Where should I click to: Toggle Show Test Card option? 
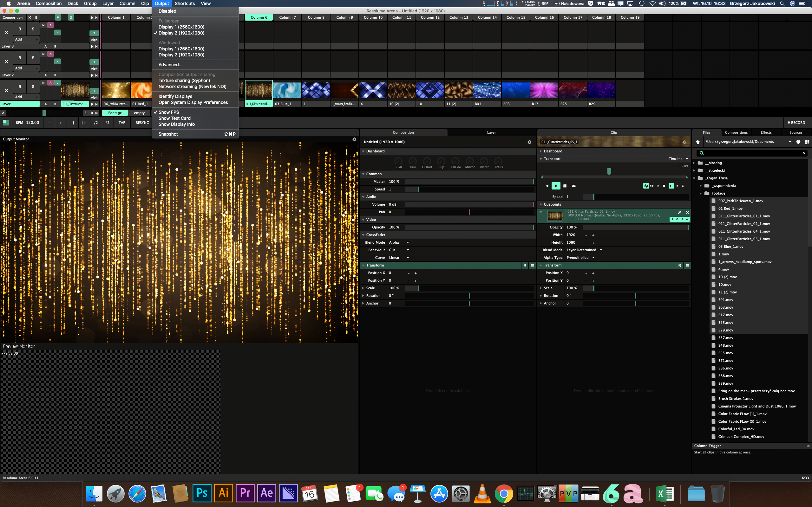(x=174, y=118)
